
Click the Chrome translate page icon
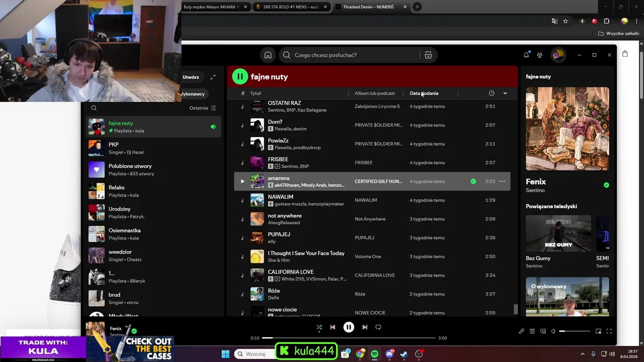coord(554,21)
